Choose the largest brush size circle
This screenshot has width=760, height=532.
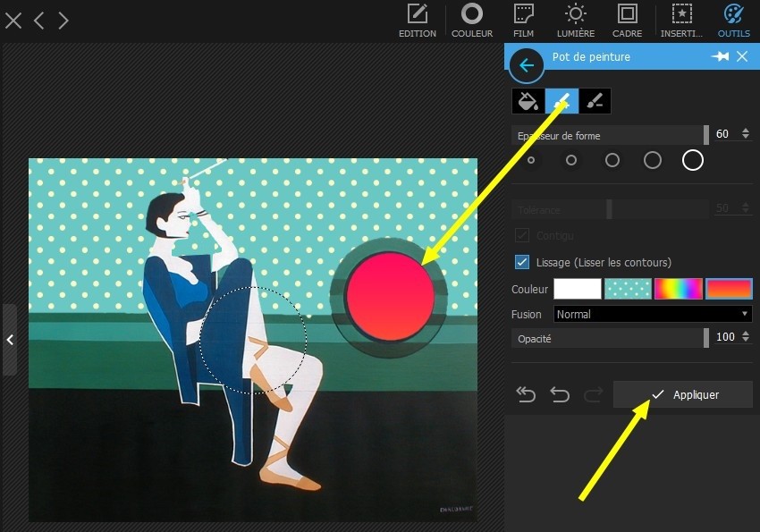[693, 160]
